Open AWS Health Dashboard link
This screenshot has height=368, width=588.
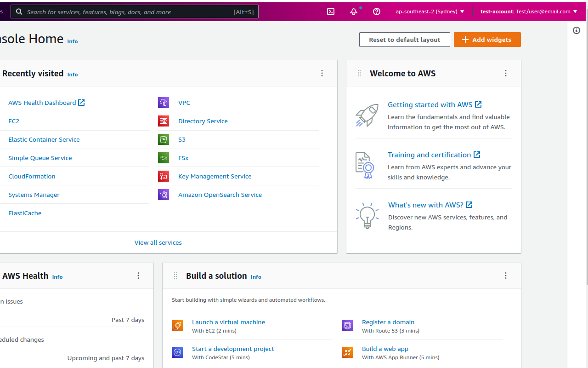pos(46,103)
